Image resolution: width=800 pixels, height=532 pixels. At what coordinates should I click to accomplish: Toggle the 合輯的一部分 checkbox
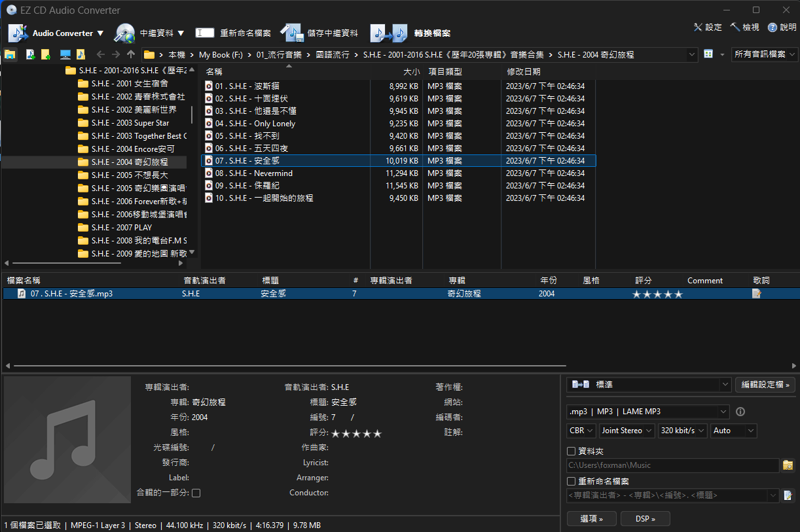pos(196,493)
